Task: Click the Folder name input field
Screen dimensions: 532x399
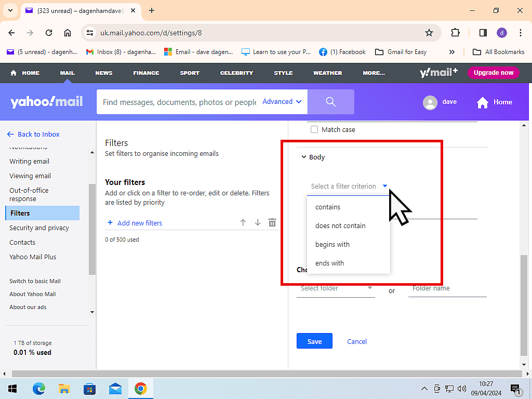Action: tap(447, 288)
